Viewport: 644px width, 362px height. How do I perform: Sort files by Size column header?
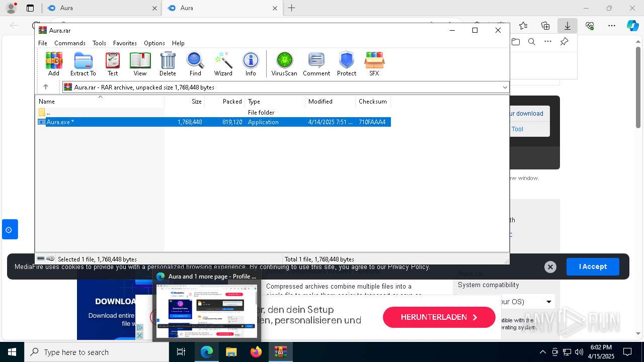coord(185,102)
